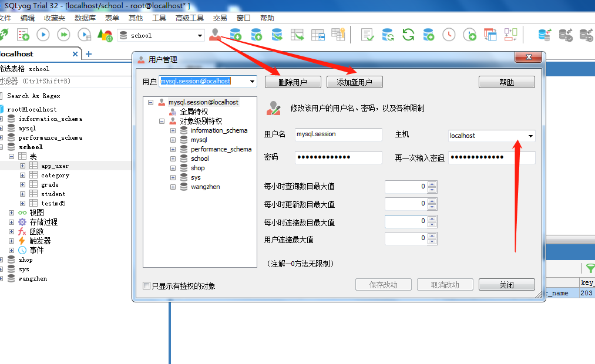Expand information_schema in privileges tree
595x364 pixels.
173,130
